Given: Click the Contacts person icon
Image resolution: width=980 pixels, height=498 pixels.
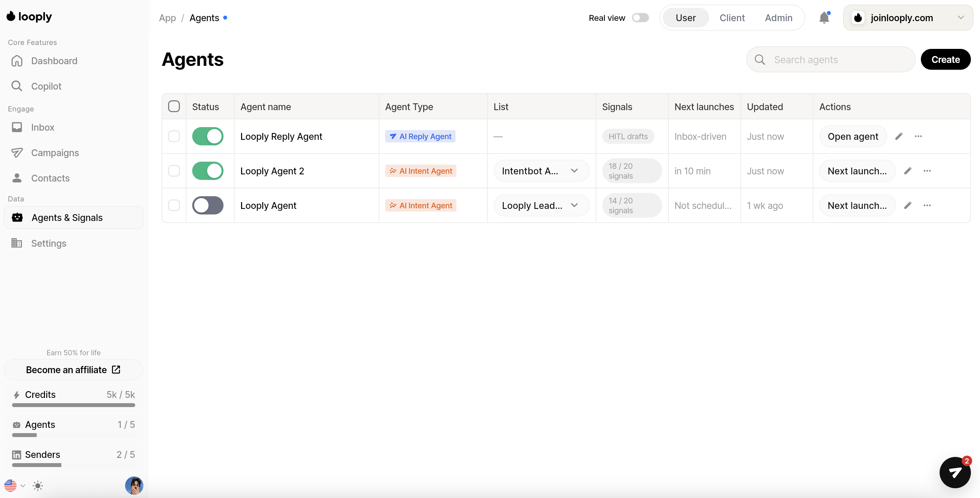Looking at the screenshot, I should pyautogui.click(x=17, y=178).
